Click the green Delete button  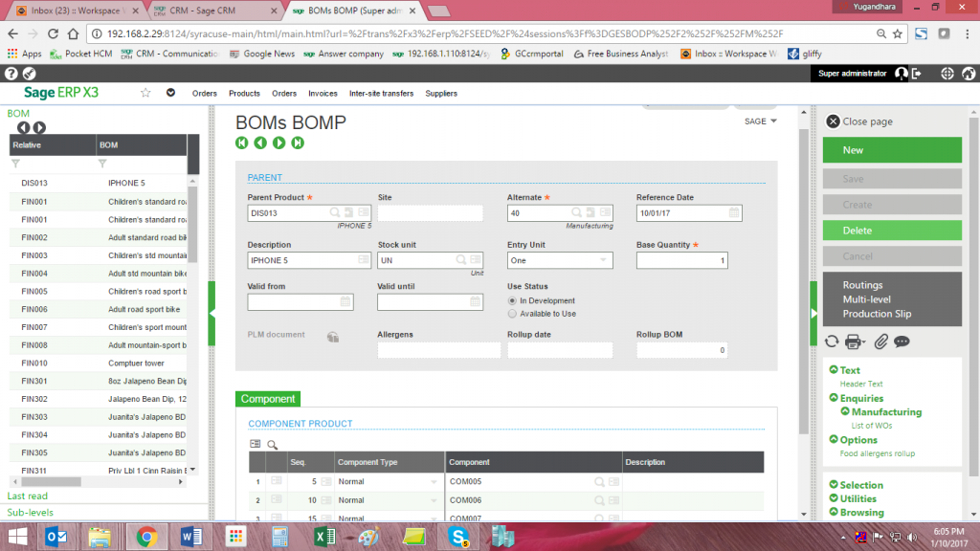tap(891, 230)
